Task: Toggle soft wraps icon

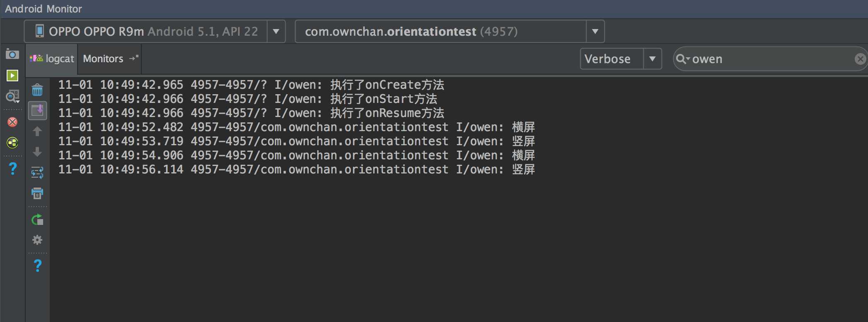Action: pyautogui.click(x=37, y=172)
